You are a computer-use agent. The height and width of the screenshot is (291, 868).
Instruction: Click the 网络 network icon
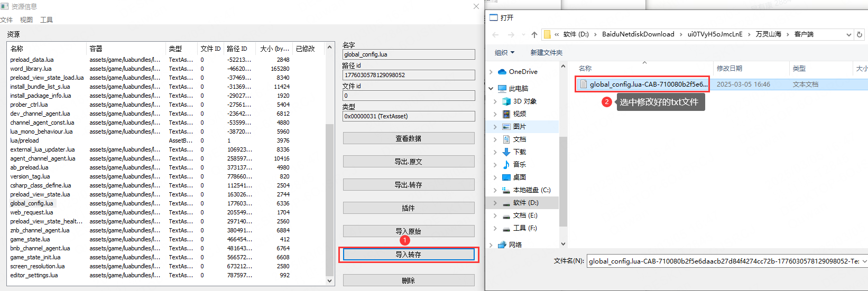tap(502, 245)
